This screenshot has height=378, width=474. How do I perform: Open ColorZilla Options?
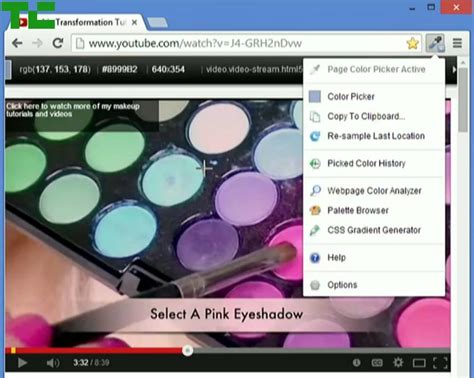coord(374,285)
